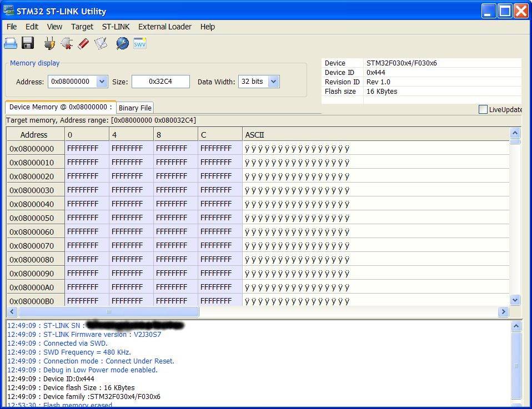Click log line Connected via SWD
Image resolution: width=532 pixels, height=409 pixels.
coord(57,343)
